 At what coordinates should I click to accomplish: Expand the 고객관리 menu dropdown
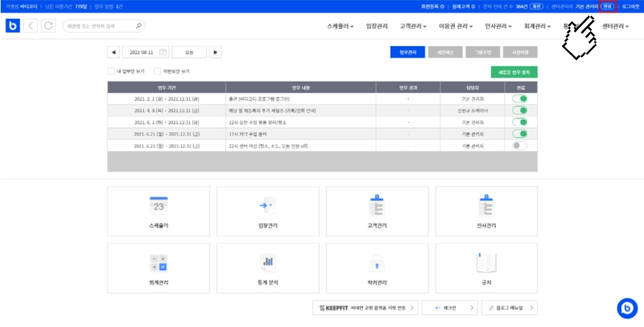coord(413,26)
